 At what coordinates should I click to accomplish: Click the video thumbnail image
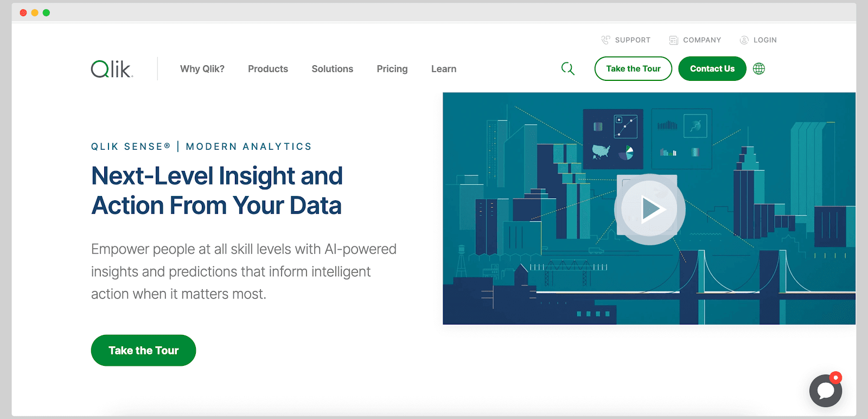[x=649, y=208]
